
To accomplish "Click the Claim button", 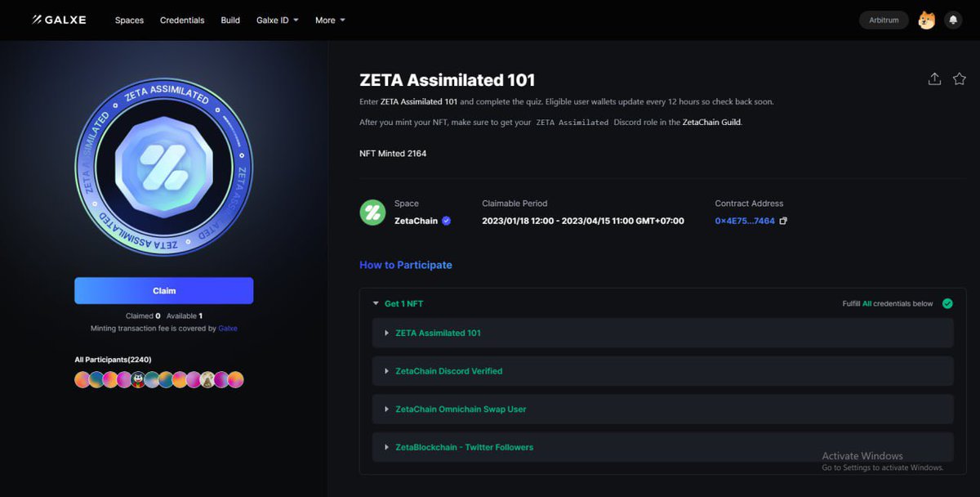I will 163,290.
